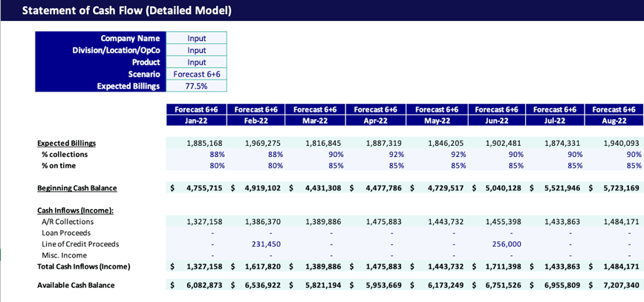Select the Mar-22 beginning cash balance 4,431,308
Screen dimensions: 644x302
[322, 188]
